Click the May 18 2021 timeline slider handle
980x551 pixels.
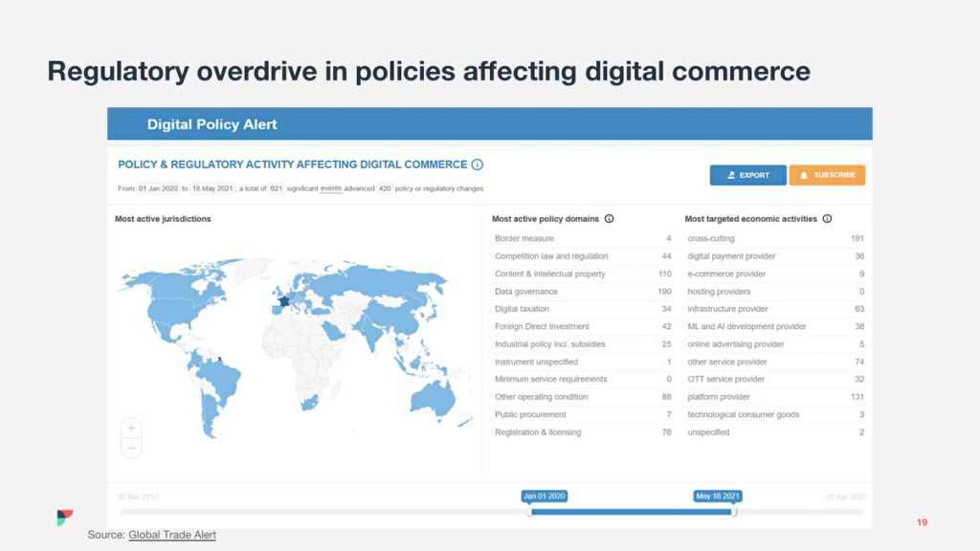tap(733, 512)
